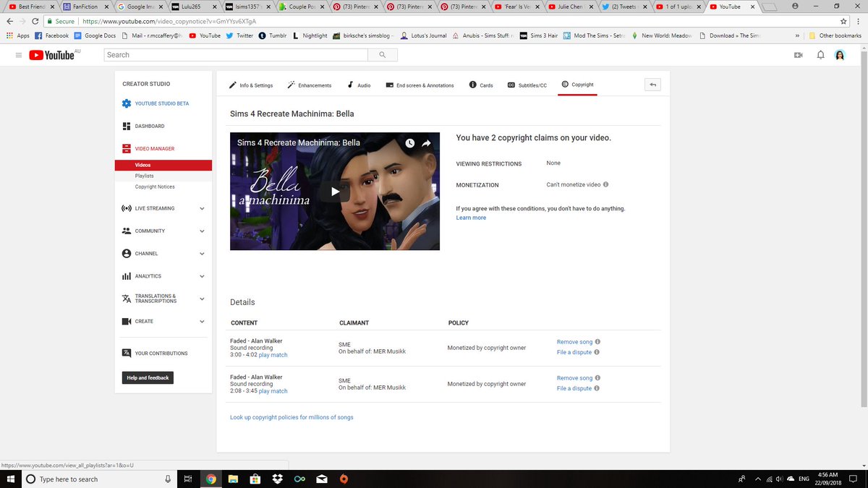The width and height of the screenshot is (868, 488).
Task: Click the back arrow button near Copyright tab
Action: (652, 85)
